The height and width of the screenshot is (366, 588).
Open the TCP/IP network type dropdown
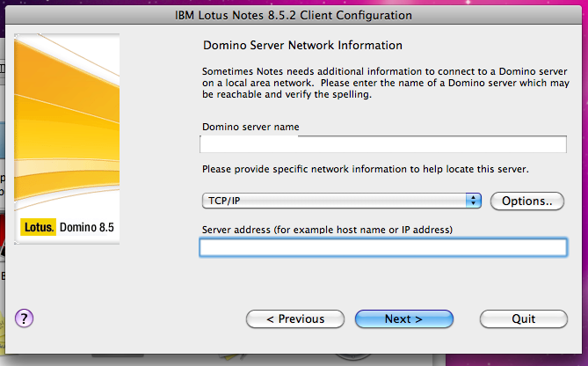point(342,201)
